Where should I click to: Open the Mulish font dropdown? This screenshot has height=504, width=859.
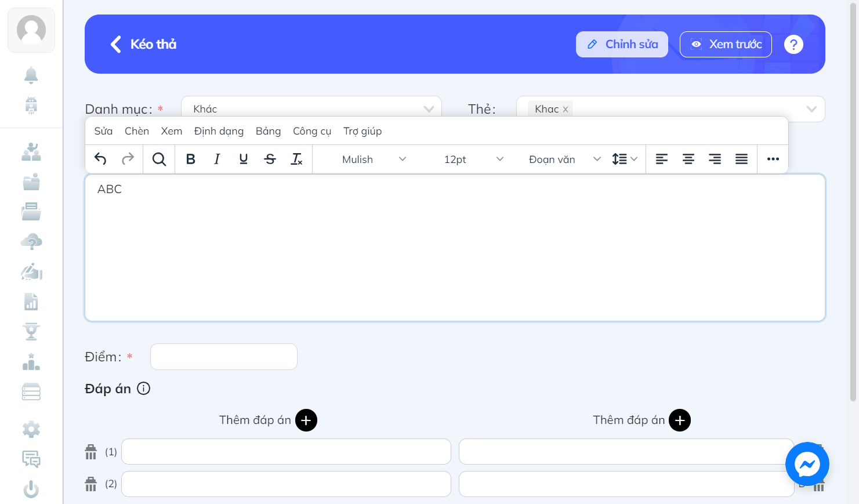point(374,159)
